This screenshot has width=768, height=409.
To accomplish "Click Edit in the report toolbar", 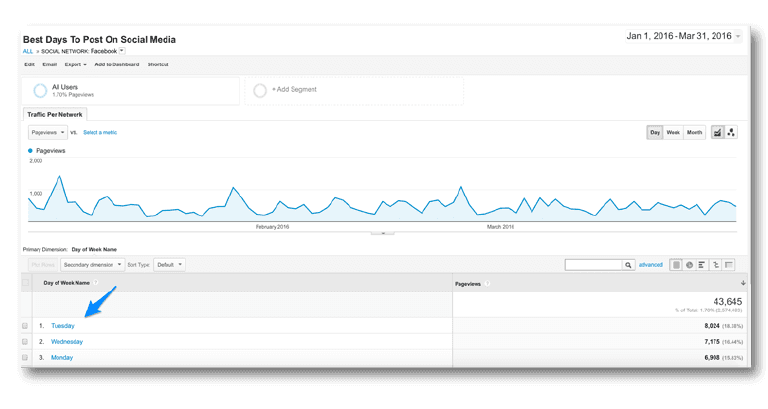I will (29, 64).
